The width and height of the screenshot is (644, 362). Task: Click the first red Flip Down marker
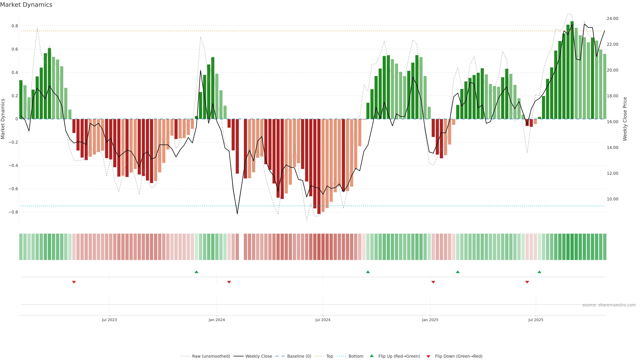(74, 282)
